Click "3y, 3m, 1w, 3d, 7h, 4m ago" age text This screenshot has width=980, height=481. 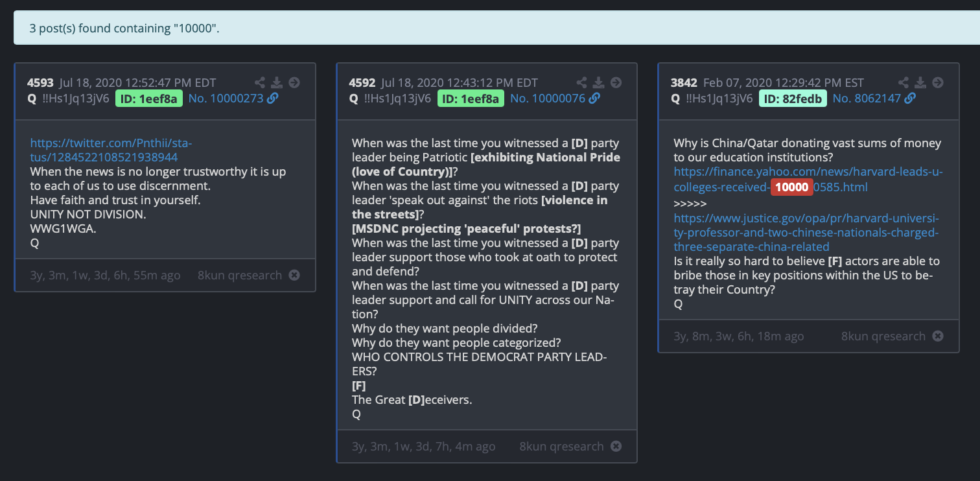(x=424, y=446)
